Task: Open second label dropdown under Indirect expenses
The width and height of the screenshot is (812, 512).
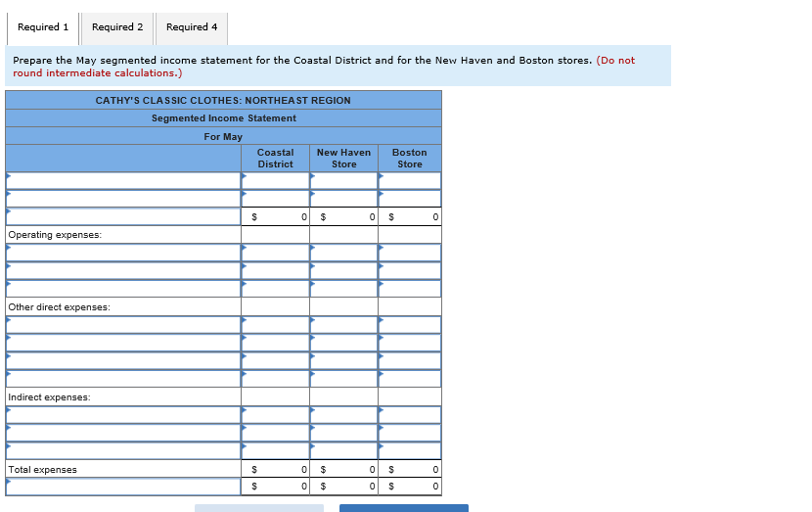Action: [x=123, y=433]
